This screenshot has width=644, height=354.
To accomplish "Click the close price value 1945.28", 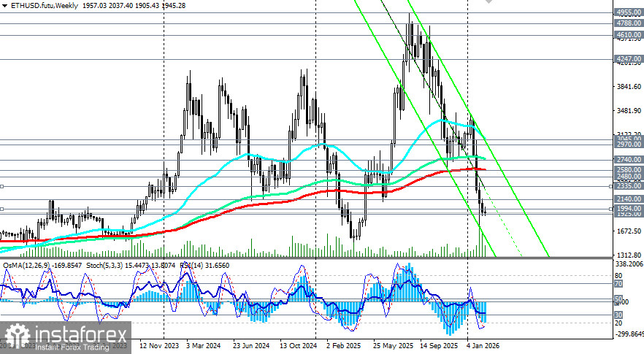I will point(173,6).
